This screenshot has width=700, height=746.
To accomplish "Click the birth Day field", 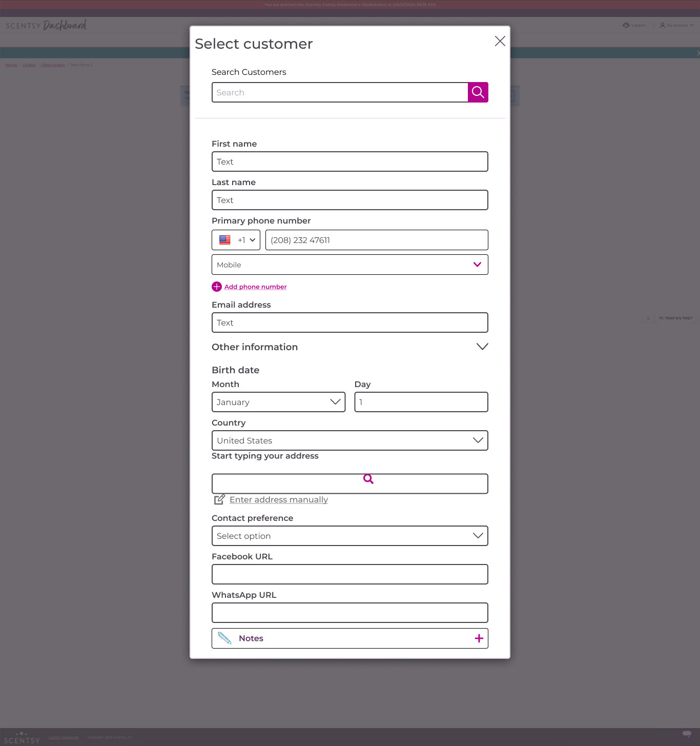I will coord(421,402).
